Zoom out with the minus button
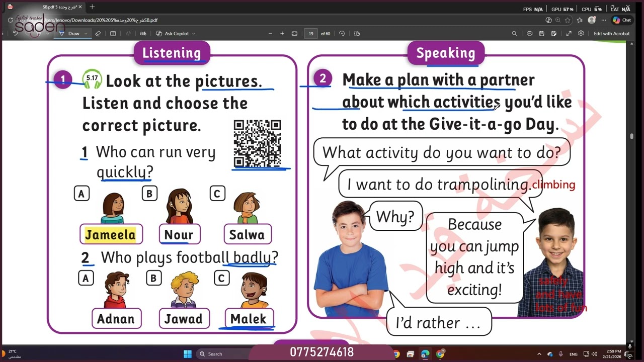 point(270,34)
